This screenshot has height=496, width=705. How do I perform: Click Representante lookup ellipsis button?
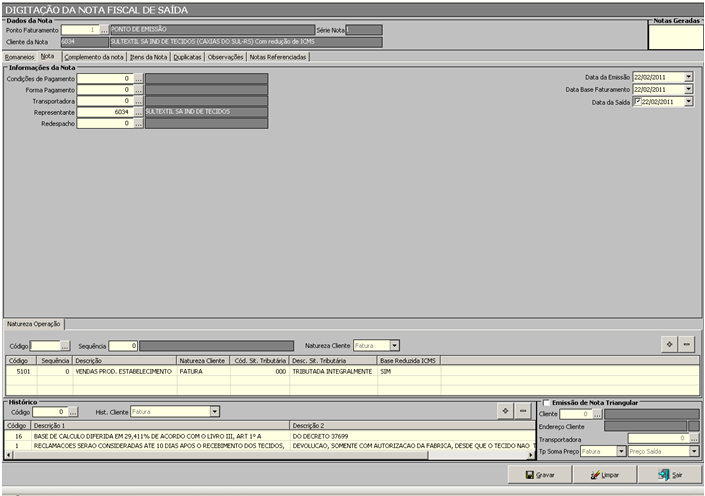click(138, 112)
